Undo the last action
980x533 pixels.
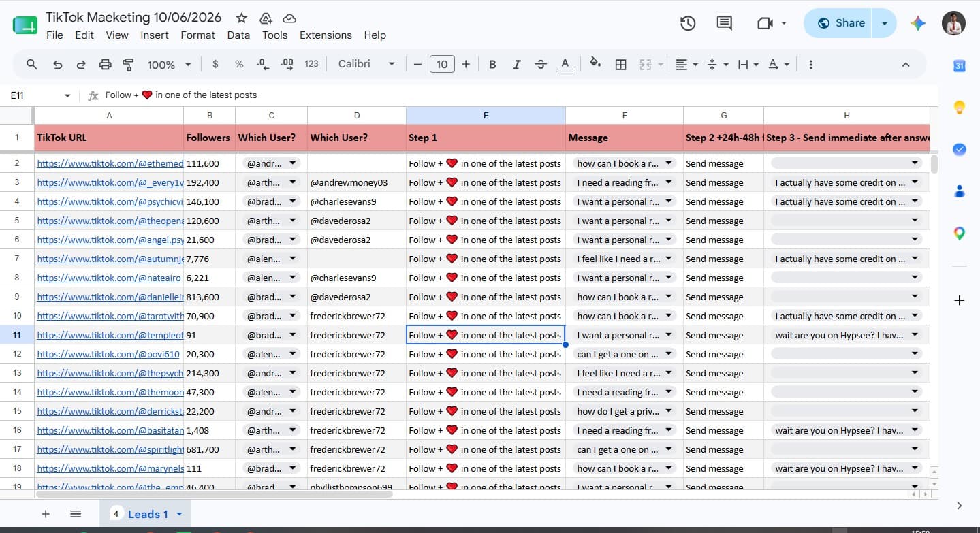[58, 65]
